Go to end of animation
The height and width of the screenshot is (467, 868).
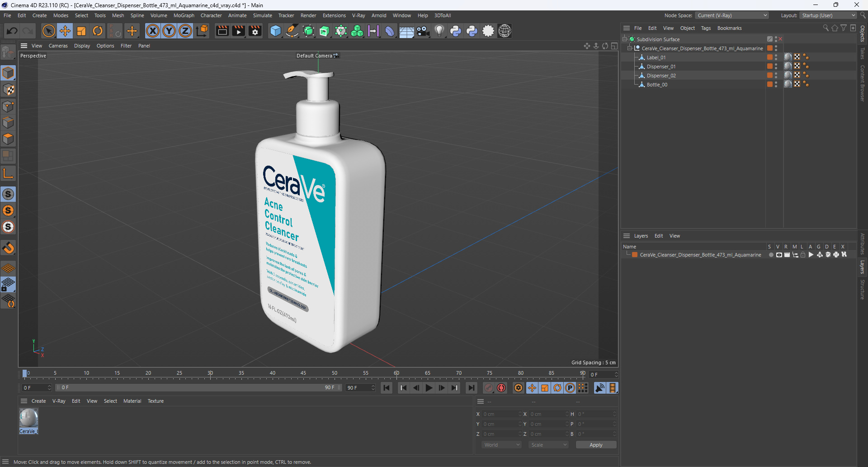(x=471, y=388)
